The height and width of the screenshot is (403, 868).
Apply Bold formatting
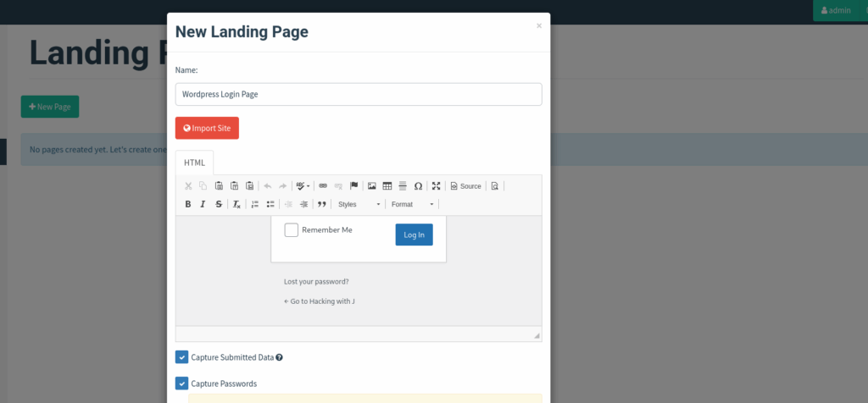[x=188, y=204]
